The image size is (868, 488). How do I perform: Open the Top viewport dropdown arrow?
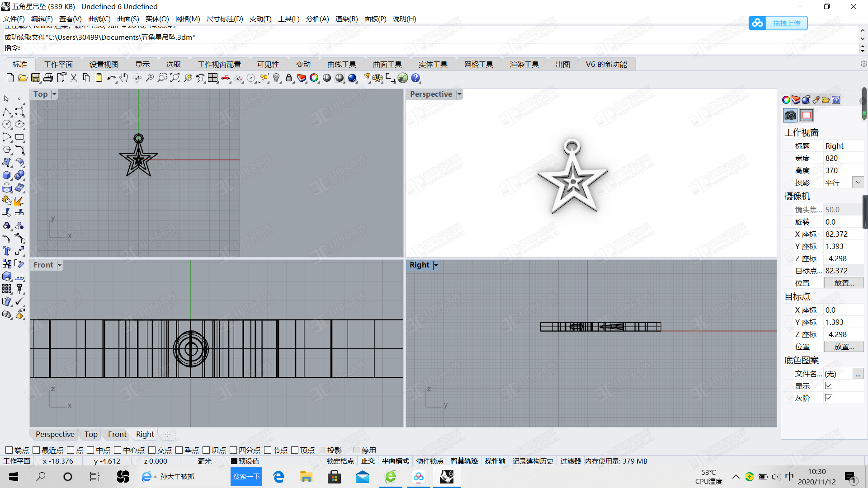point(54,94)
